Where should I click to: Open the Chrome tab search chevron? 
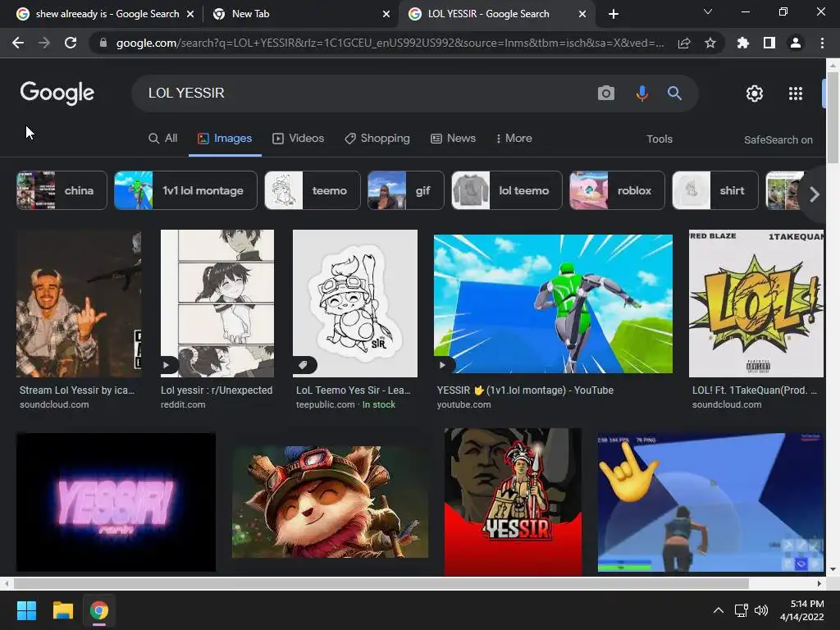708,11
